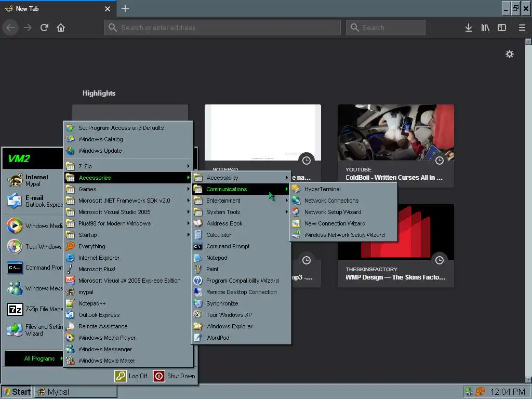Viewport: 532px width, 399px height.
Task: Go to the browser home page
Action: point(61,28)
